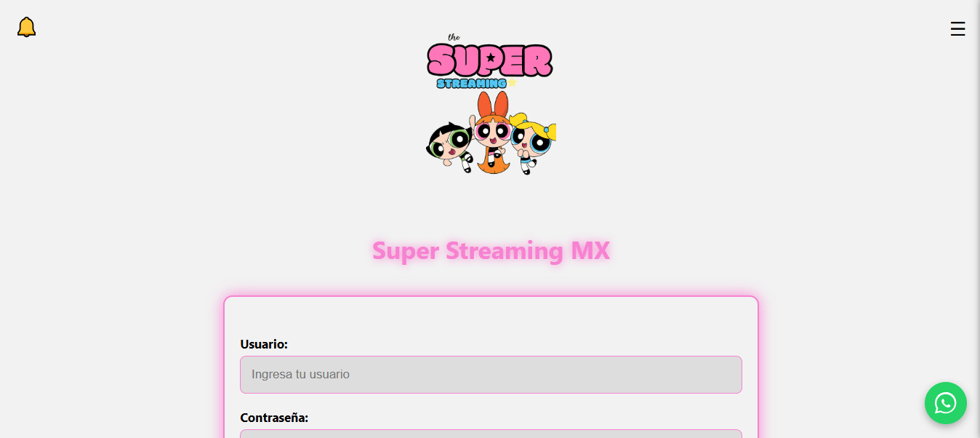Focus the password field below Contraseña
This screenshot has width=980, height=438.
pyautogui.click(x=491, y=434)
